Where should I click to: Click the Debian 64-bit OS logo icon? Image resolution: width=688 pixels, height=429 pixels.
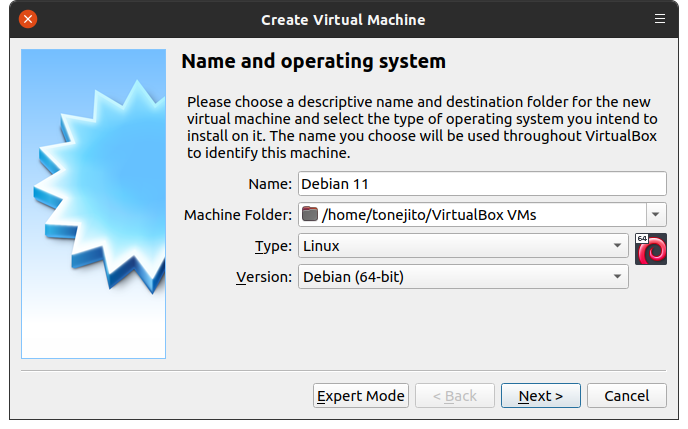click(x=651, y=248)
